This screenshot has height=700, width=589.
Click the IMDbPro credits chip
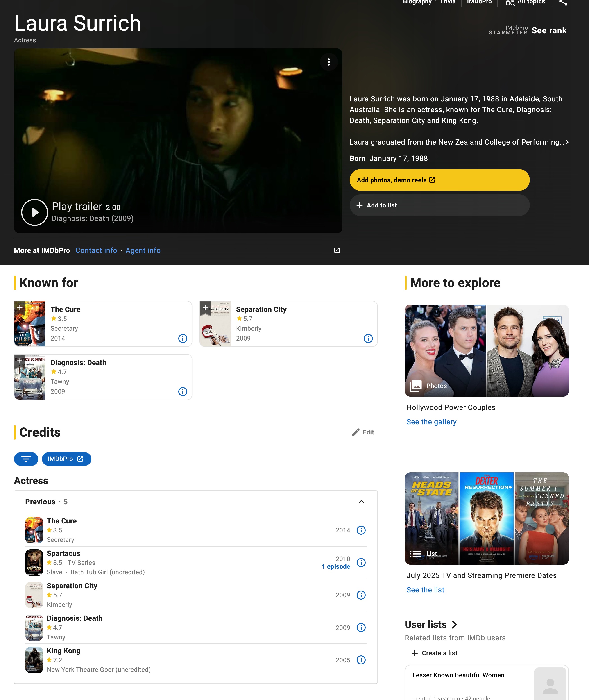pos(66,459)
